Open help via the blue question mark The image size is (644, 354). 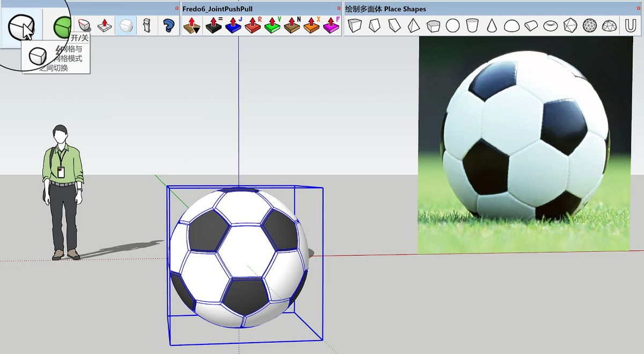coord(169,25)
